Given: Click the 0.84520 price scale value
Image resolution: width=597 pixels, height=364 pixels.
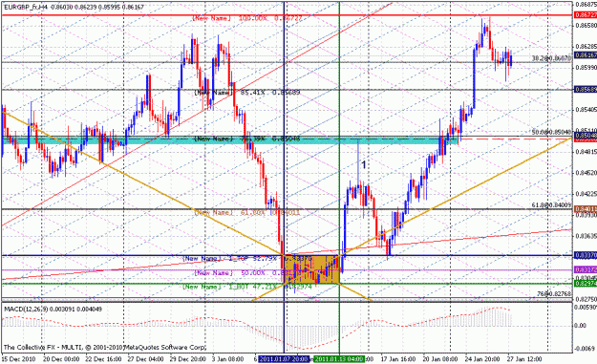Looking at the screenshot, I should (x=586, y=173).
